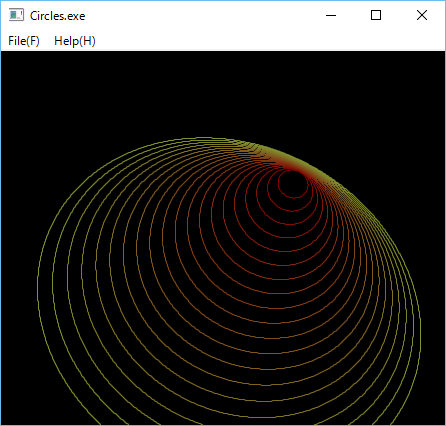The height and width of the screenshot is (426, 446).
Task: Minimize the Circles.exe window
Action: pyautogui.click(x=331, y=15)
